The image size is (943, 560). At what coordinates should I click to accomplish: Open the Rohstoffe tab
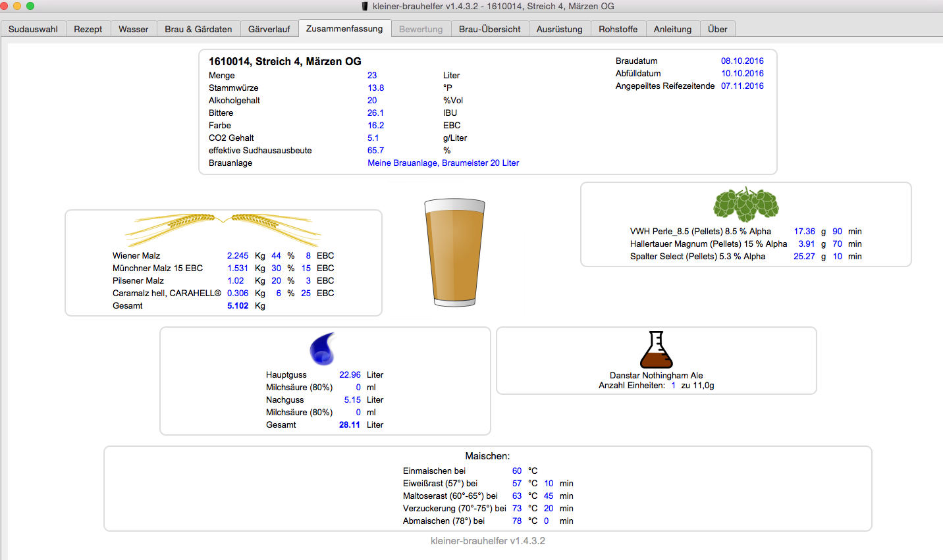point(618,29)
